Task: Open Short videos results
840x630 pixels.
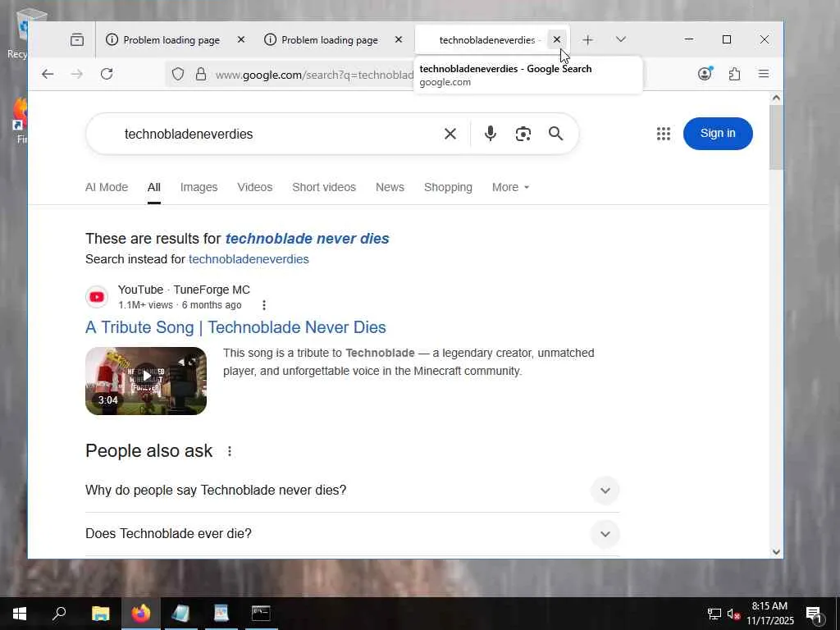Action: pos(324,187)
